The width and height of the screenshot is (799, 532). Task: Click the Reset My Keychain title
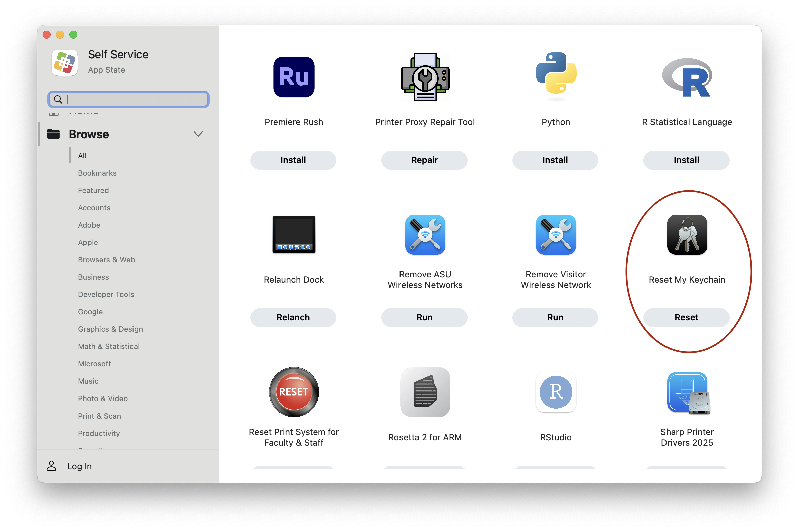687,279
